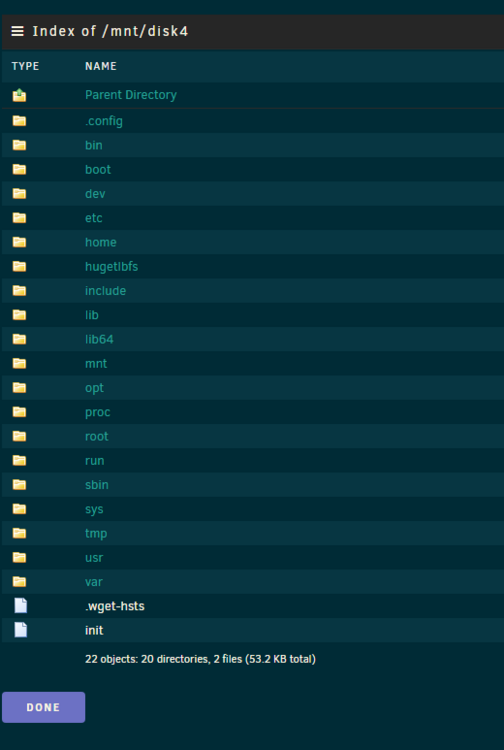Viewport: 504px width, 750px height.
Task: Open the include directory link
Action: [106, 291]
